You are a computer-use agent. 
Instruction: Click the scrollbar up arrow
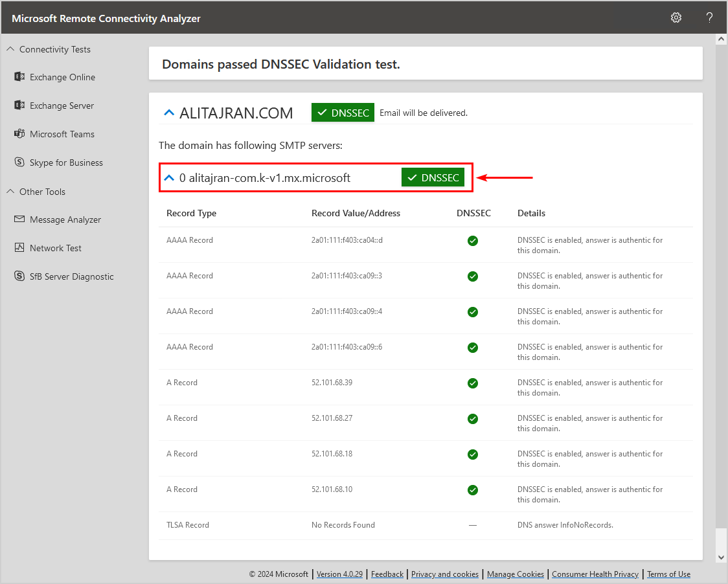[721, 40]
